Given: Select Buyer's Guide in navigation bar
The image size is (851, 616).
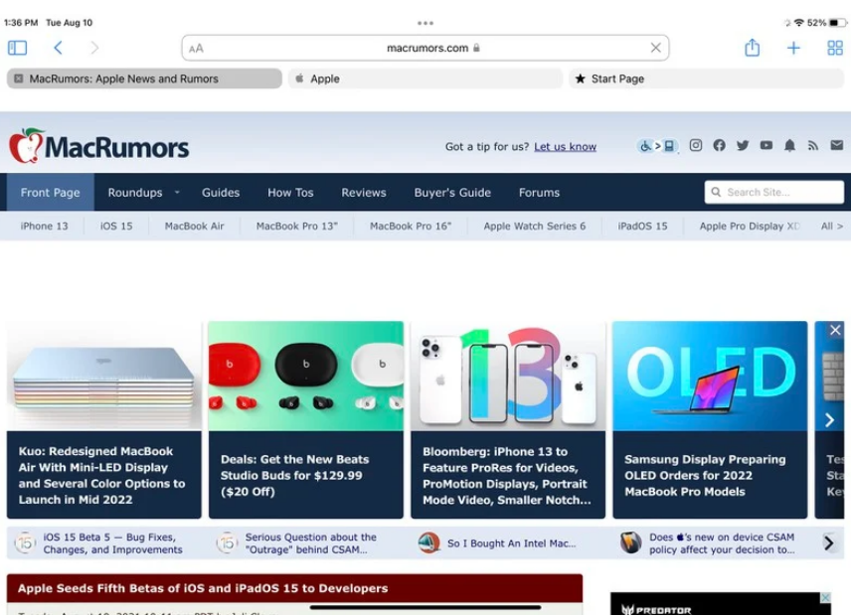Looking at the screenshot, I should pos(452,193).
